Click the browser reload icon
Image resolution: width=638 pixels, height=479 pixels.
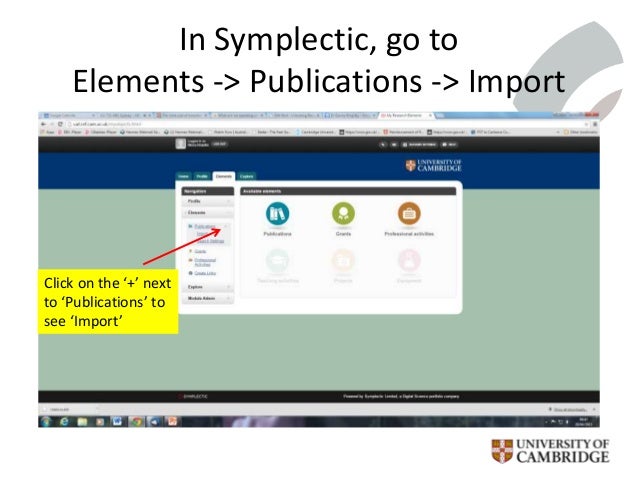coord(60,124)
